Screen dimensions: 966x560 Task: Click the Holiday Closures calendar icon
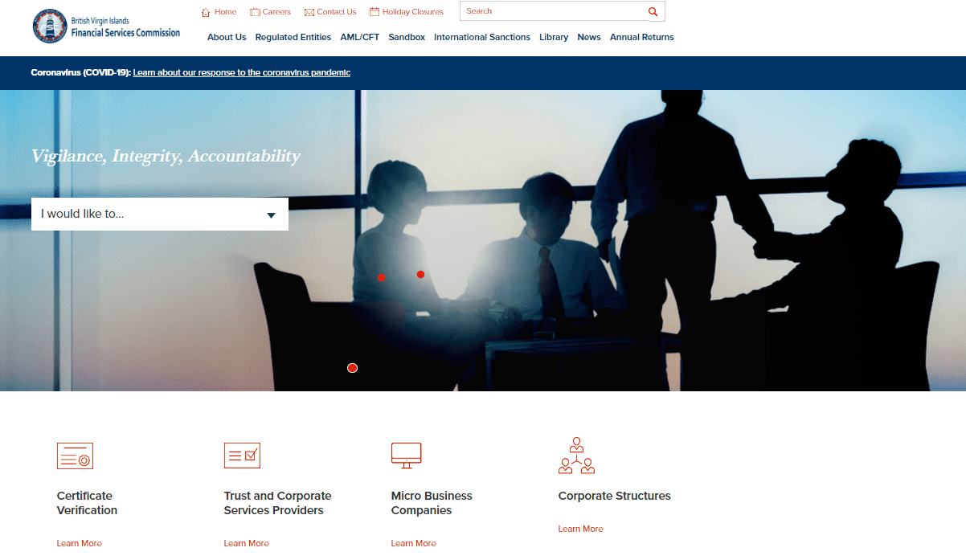coord(373,10)
